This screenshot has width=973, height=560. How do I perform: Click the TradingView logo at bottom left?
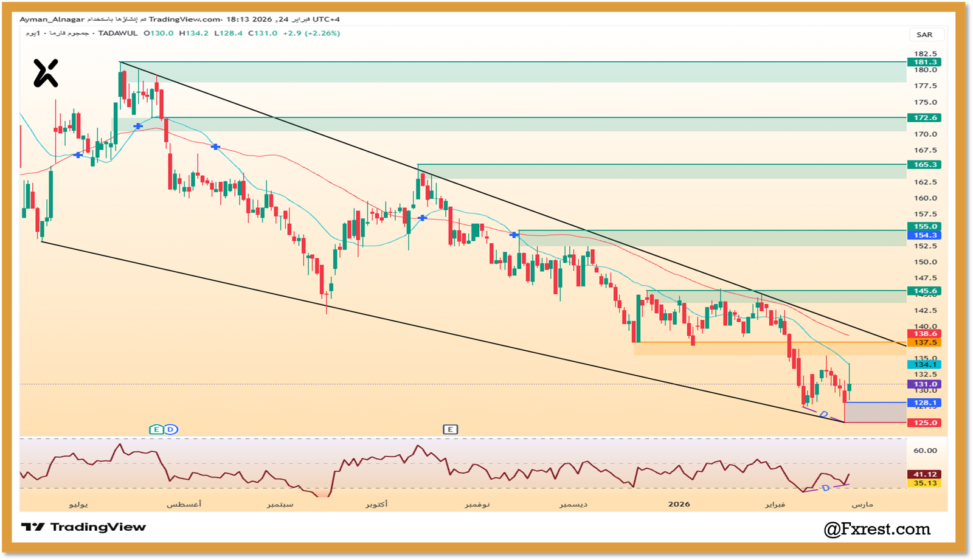[83, 527]
